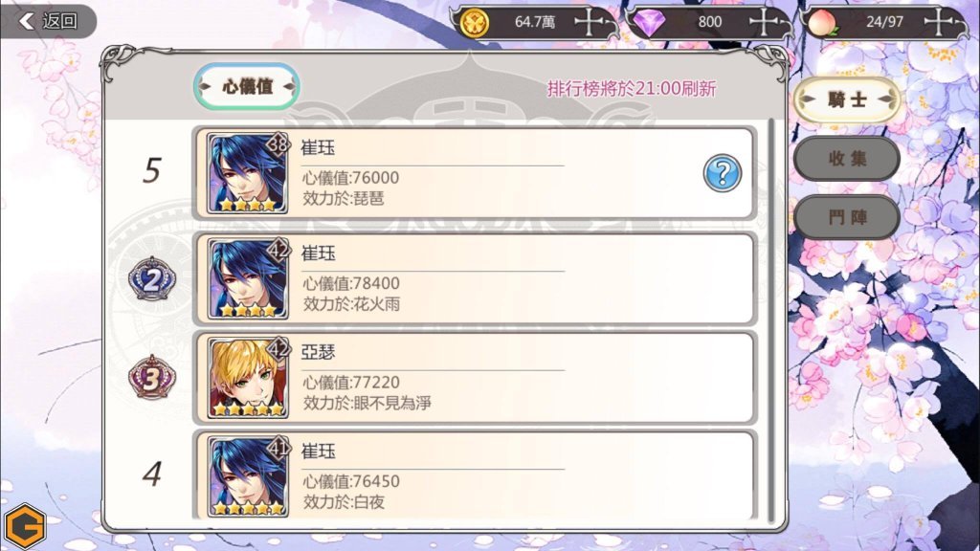Add purple gems with the plus icon

pyautogui.click(x=764, y=22)
